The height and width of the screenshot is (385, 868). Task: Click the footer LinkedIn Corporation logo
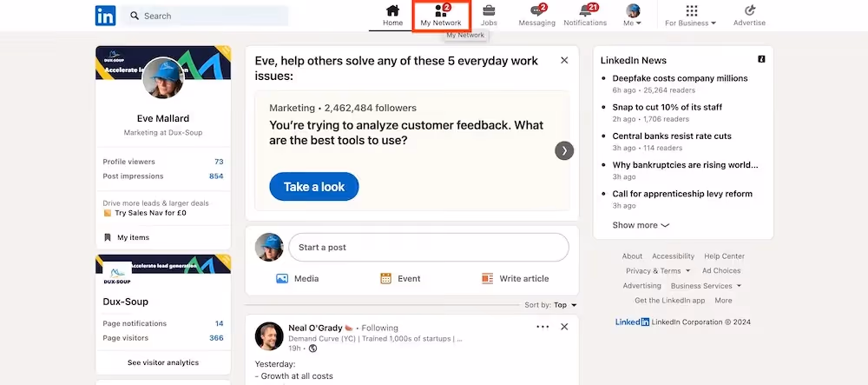coord(632,322)
